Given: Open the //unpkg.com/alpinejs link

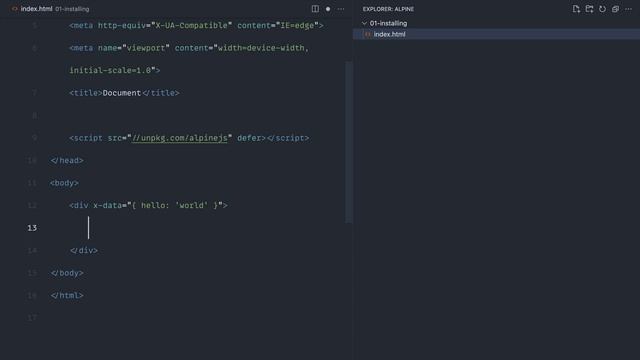Looking at the screenshot, I should [180, 138].
